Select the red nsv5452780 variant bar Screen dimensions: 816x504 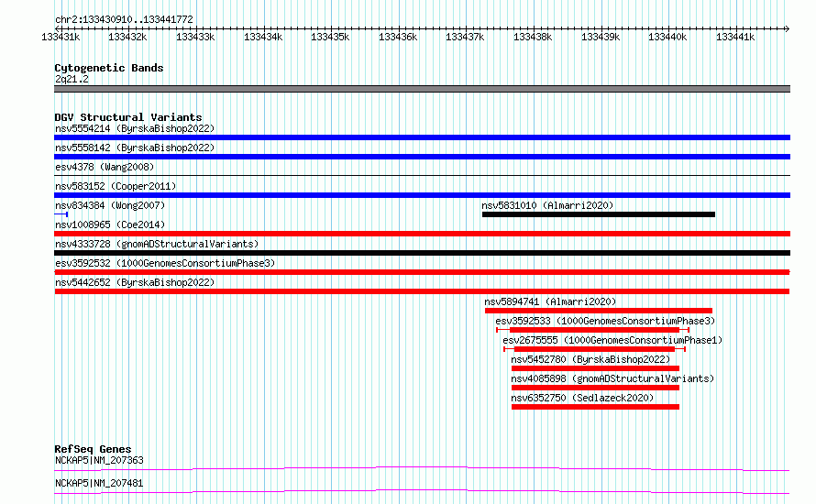pyautogui.click(x=595, y=368)
